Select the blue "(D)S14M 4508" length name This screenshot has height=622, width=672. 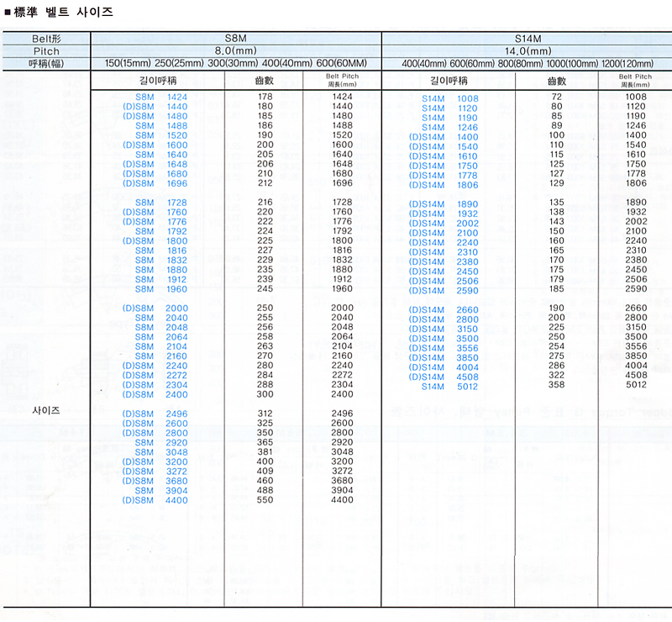point(444,377)
